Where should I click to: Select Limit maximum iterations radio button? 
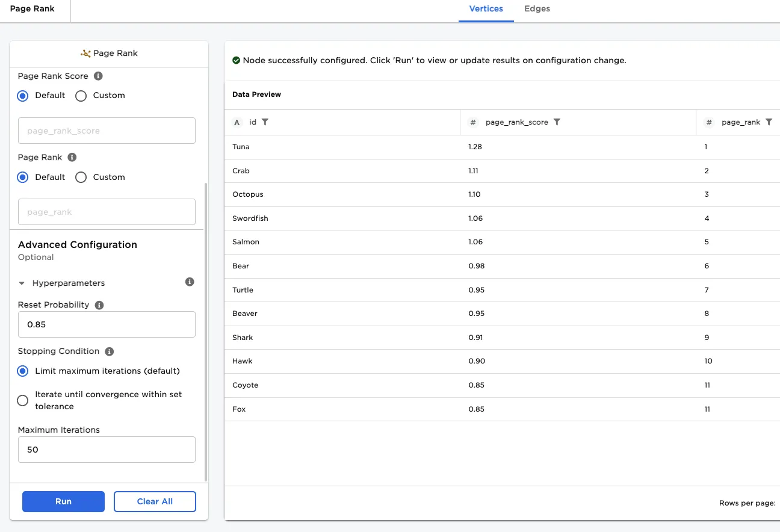pos(23,371)
